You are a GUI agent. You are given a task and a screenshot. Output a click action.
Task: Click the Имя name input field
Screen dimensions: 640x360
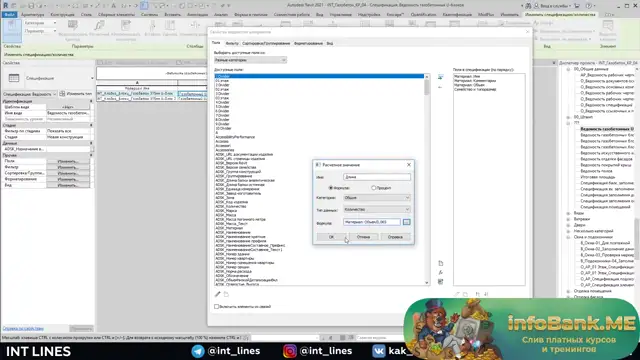click(x=377, y=177)
